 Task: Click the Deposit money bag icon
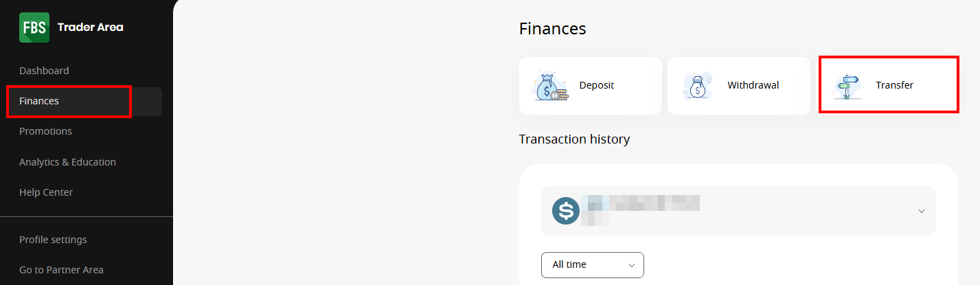[551, 86]
